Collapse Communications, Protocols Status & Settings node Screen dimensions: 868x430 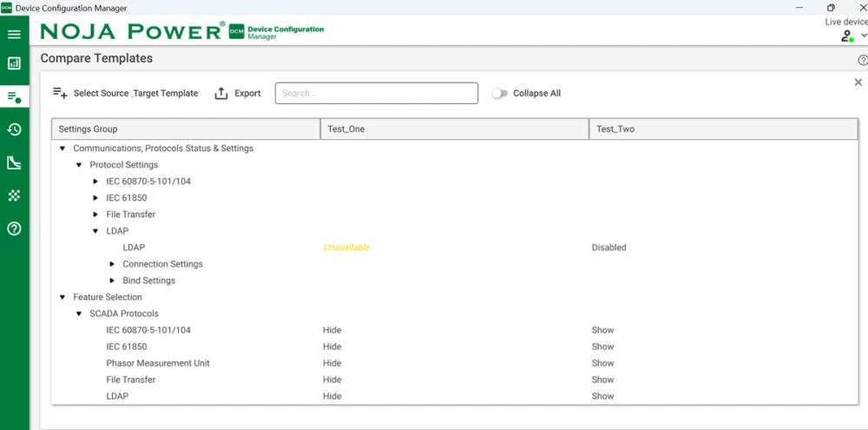click(x=62, y=149)
